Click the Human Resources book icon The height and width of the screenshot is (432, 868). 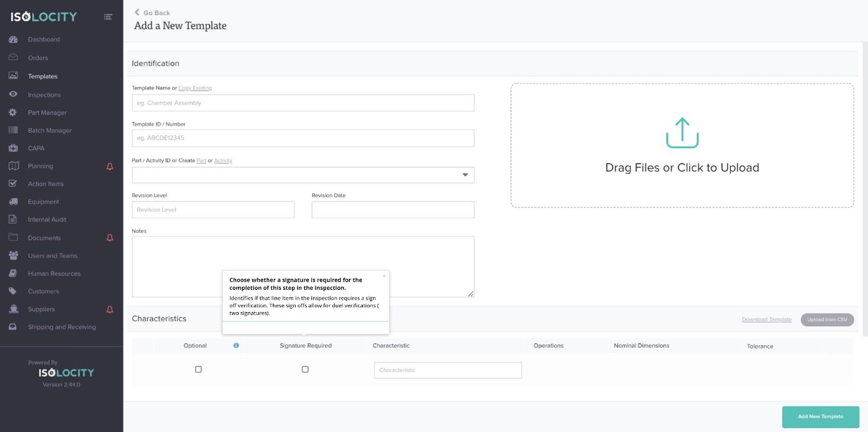(13, 274)
